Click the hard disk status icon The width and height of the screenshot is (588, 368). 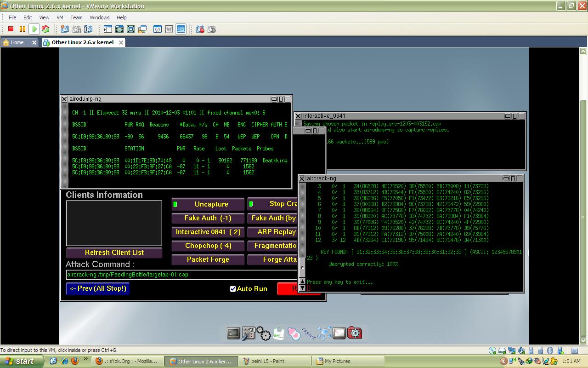[503, 351]
